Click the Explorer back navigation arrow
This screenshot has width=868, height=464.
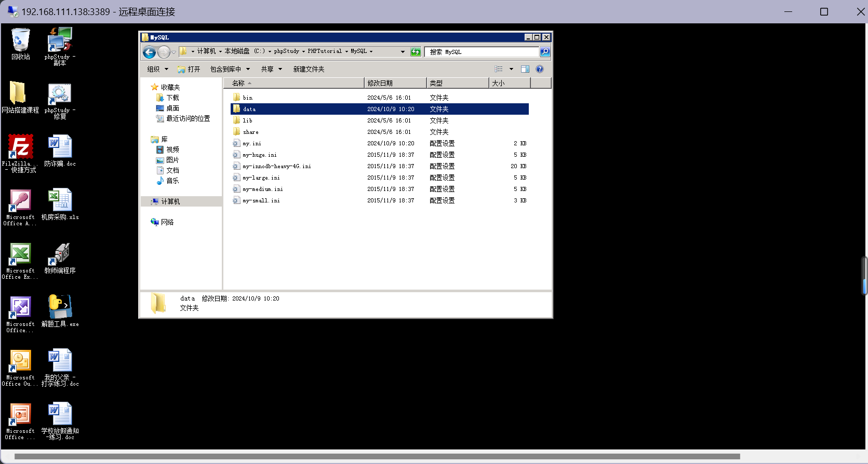pos(149,52)
